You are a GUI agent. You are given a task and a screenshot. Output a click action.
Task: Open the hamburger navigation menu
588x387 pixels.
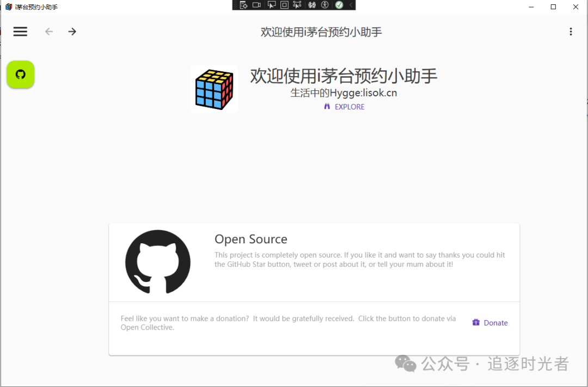pyautogui.click(x=20, y=31)
